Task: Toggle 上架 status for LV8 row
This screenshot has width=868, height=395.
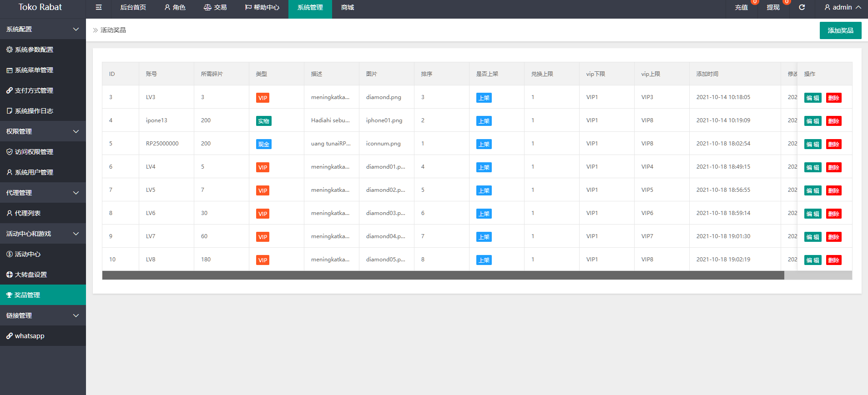Action: (x=484, y=260)
